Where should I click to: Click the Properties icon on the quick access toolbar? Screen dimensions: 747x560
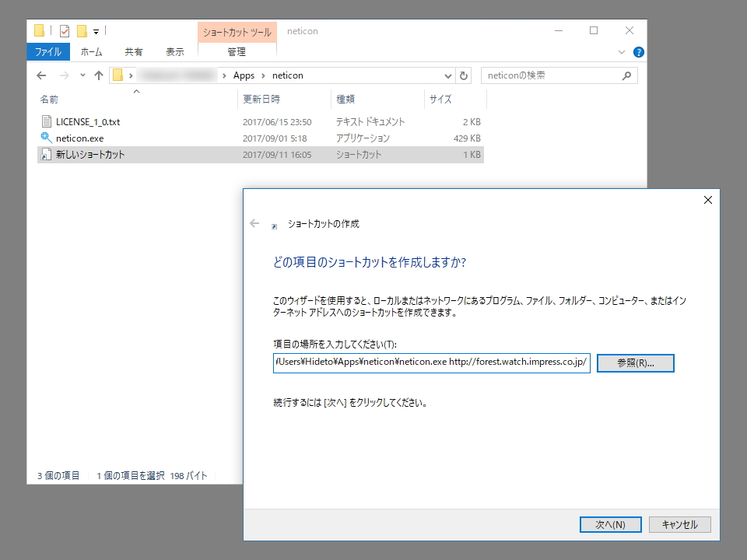[64, 30]
